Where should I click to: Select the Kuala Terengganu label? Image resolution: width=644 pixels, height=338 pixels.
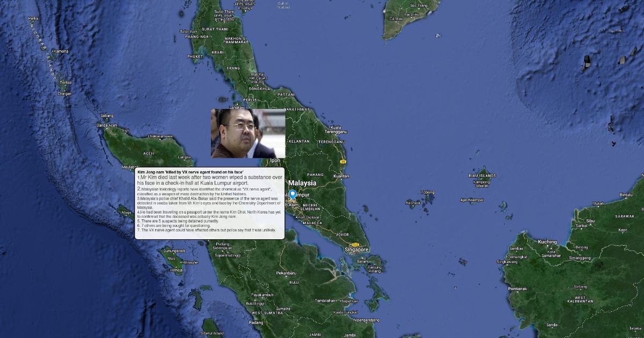click(x=336, y=129)
